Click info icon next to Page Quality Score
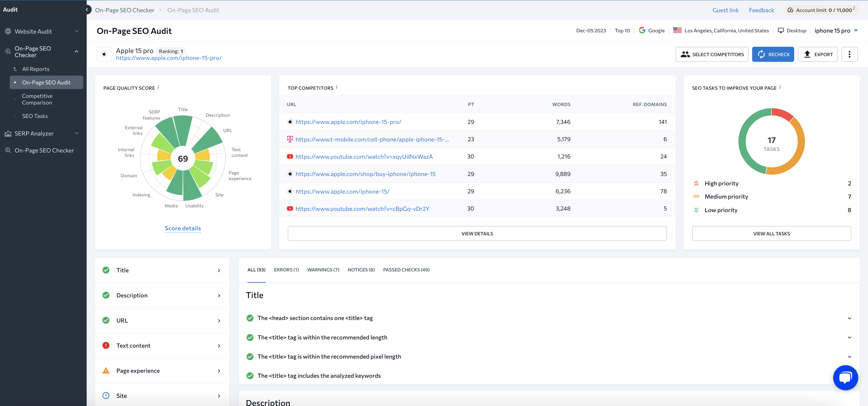The width and height of the screenshot is (868, 406). pyautogui.click(x=158, y=87)
